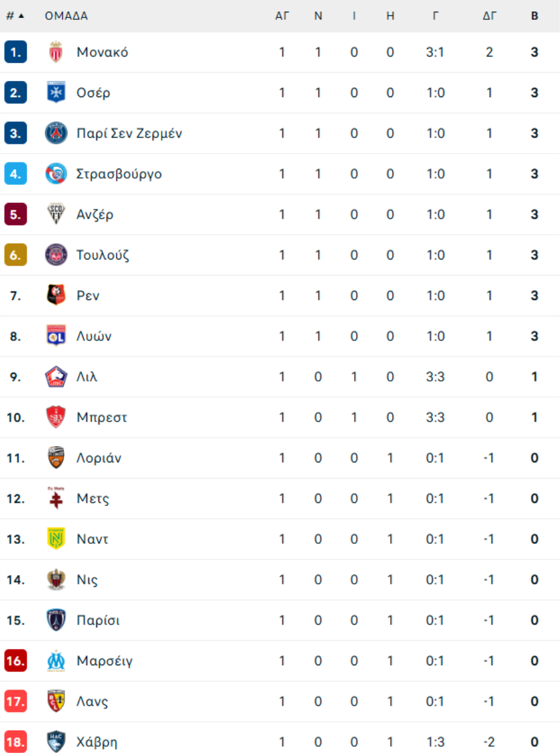
Task: Click the Lyon OL crest icon
Action: (x=56, y=336)
